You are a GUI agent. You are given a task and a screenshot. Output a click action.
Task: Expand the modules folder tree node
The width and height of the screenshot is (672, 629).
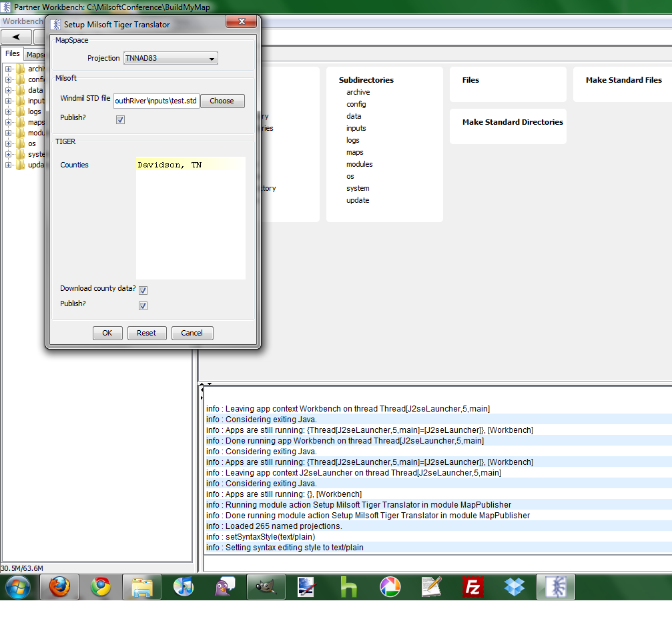tap(8, 133)
